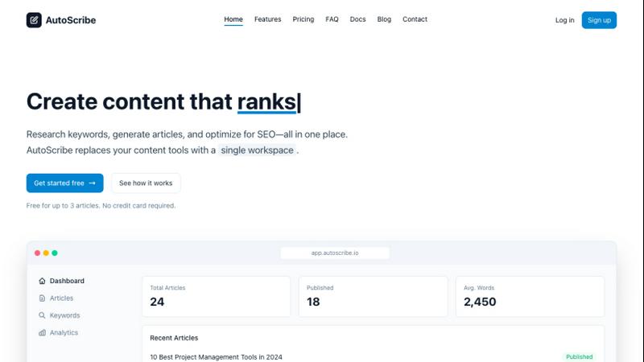Open the Features nav item
Screen dimensions: 644x362
[267, 19]
